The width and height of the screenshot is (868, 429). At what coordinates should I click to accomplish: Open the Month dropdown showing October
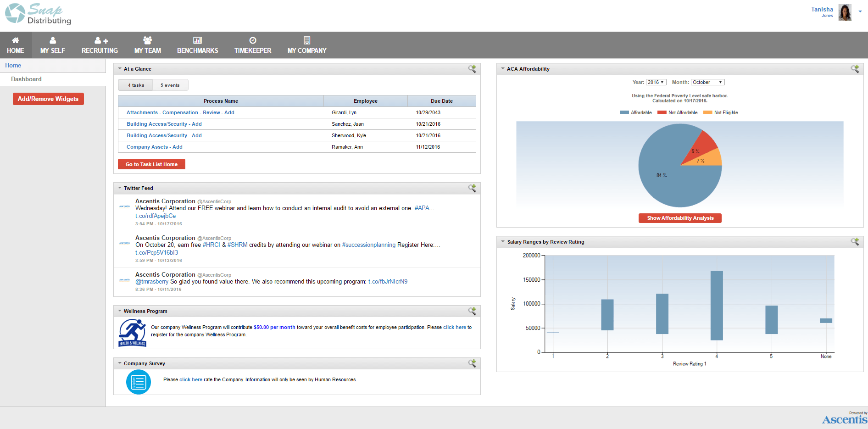coord(708,82)
